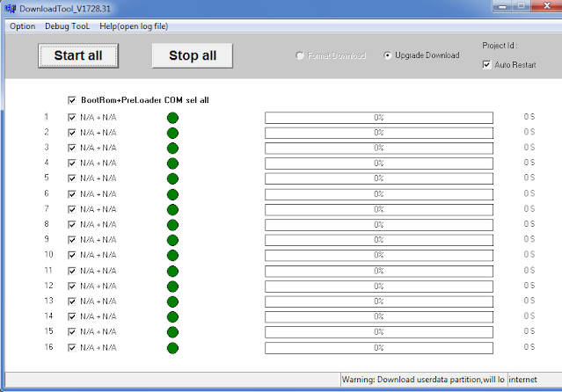562x392 pixels.
Task: Click the Project Id label
Action: click(x=500, y=46)
